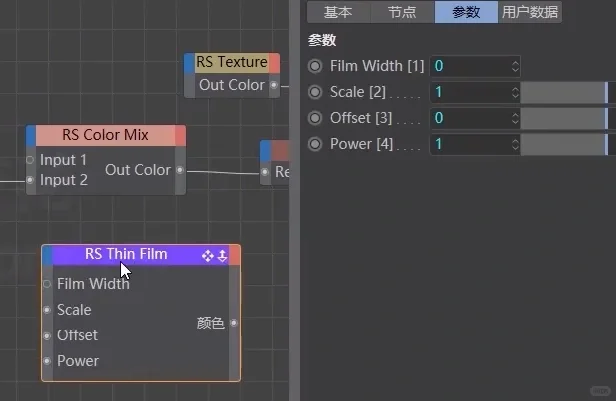Click the red output tab of RS Thin Film
Viewport: 616px width, 401px height.
[235, 255]
